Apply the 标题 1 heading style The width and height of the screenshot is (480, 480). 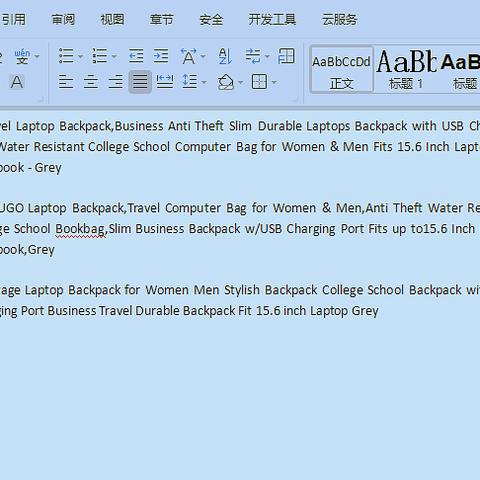coord(406,69)
